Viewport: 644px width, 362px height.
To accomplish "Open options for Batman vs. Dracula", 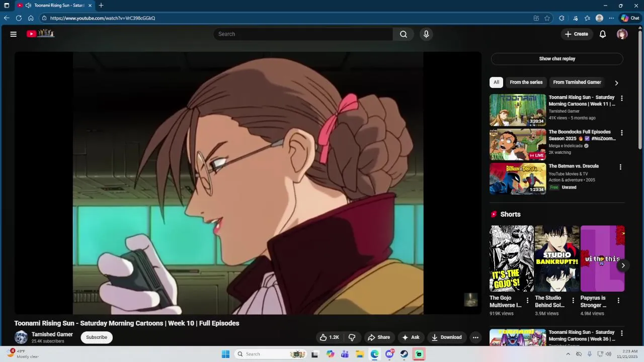I will (620, 167).
